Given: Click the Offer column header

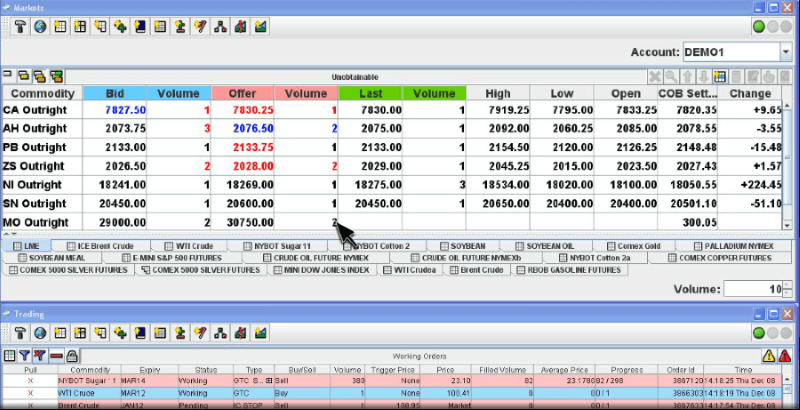Looking at the screenshot, I should coord(242,93).
